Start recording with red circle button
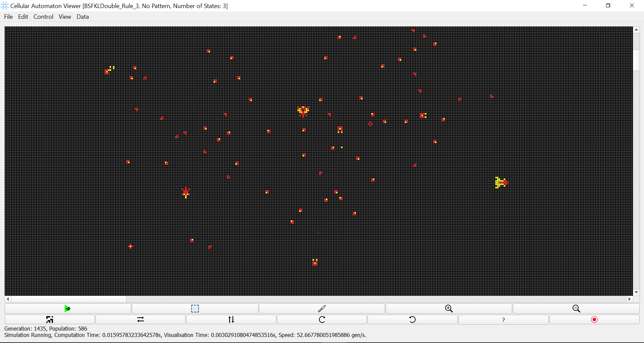The width and height of the screenshot is (644, 343). click(x=594, y=320)
